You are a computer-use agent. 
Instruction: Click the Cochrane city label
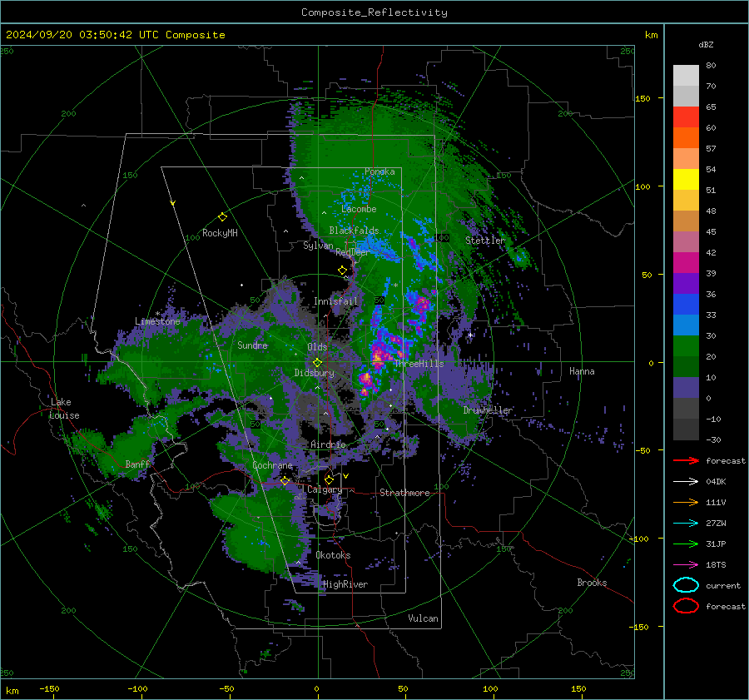[x=272, y=465]
